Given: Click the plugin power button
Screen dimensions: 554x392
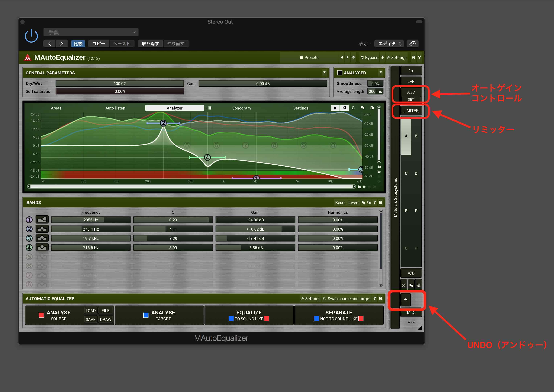Looking at the screenshot, I should point(31,36).
